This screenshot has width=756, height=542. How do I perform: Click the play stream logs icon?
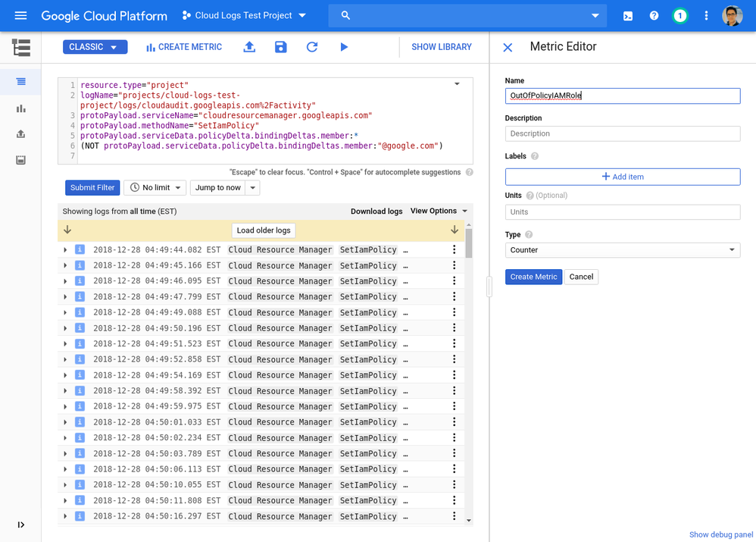pyautogui.click(x=344, y=47)
